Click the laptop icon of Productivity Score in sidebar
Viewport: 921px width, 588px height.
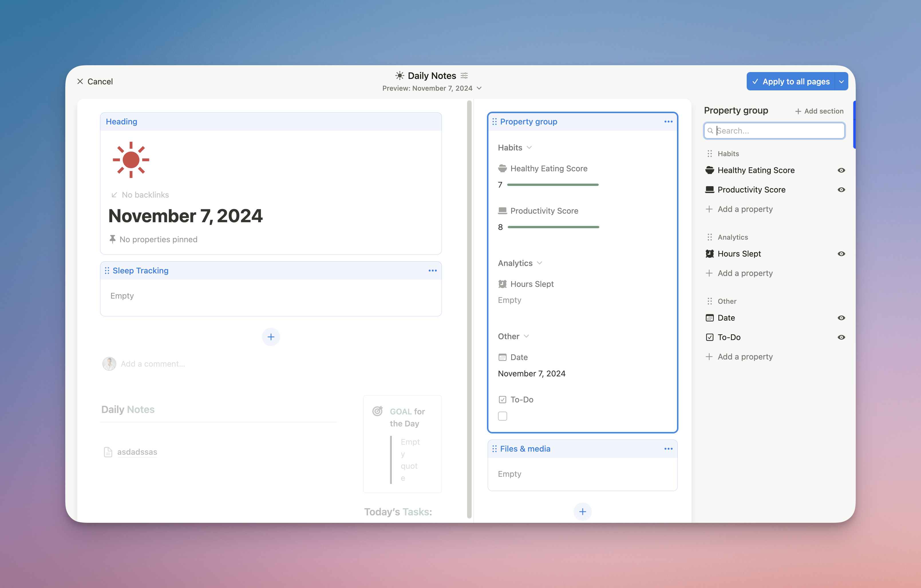coord(709,190)
